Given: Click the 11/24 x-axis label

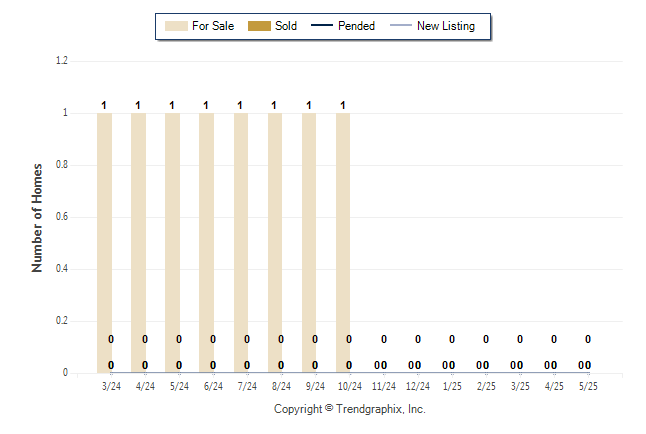Looking at the screenshot, I should click(384, 385).
